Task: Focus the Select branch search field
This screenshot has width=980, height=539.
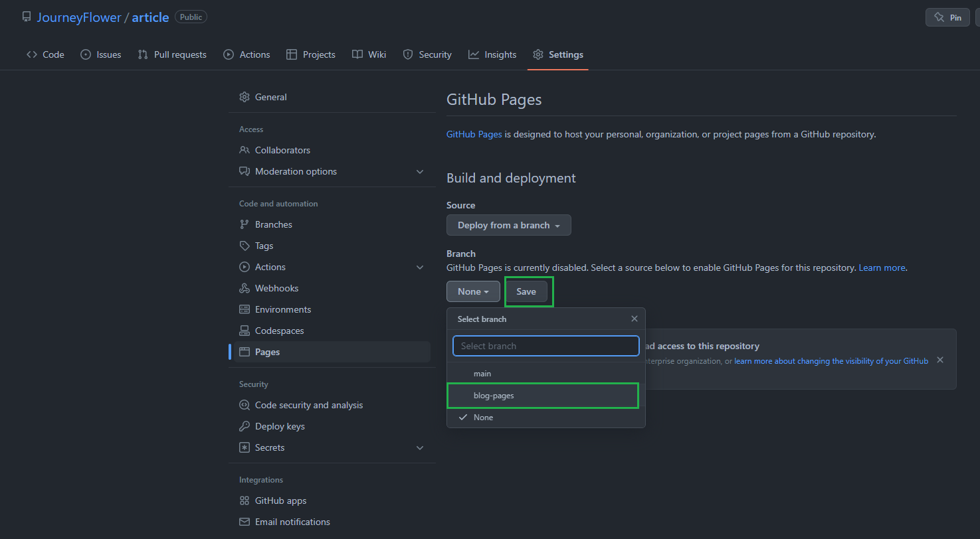Action: click(x=546, y=346)
